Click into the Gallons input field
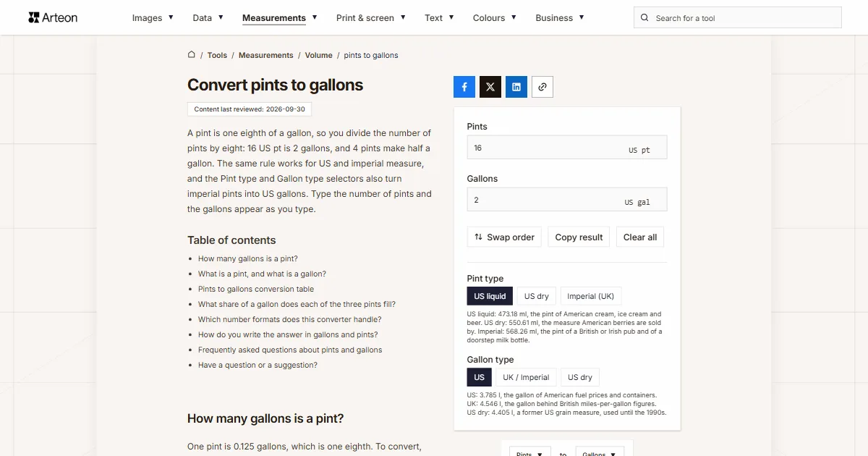This screenshot has height=456, width=868. [567, 200]
